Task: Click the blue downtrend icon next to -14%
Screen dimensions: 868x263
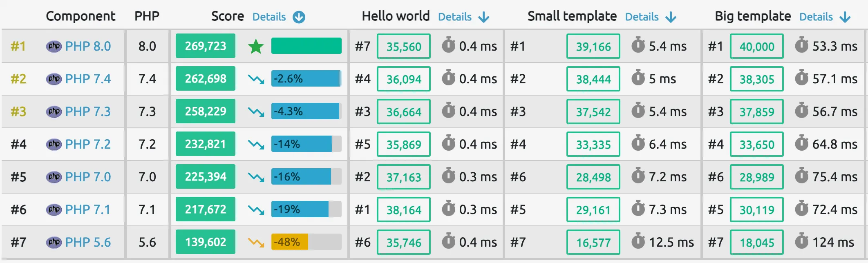Action: tap(256, 145)
